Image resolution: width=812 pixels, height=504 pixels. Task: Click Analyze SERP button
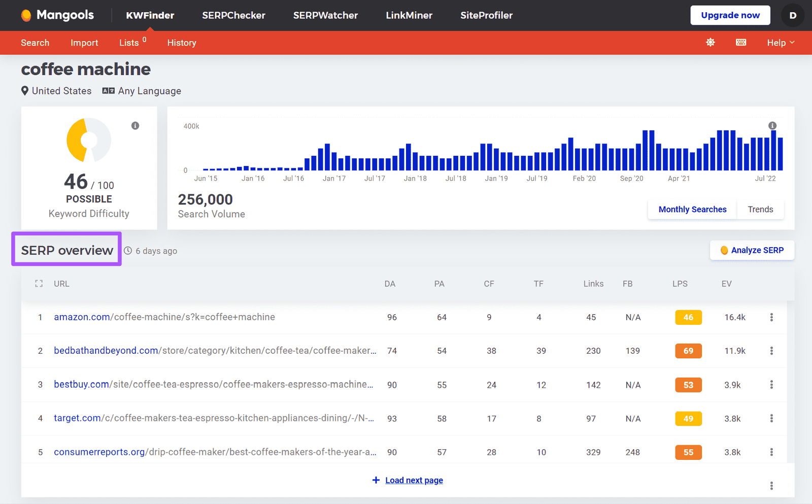click(x=752, y=250)
